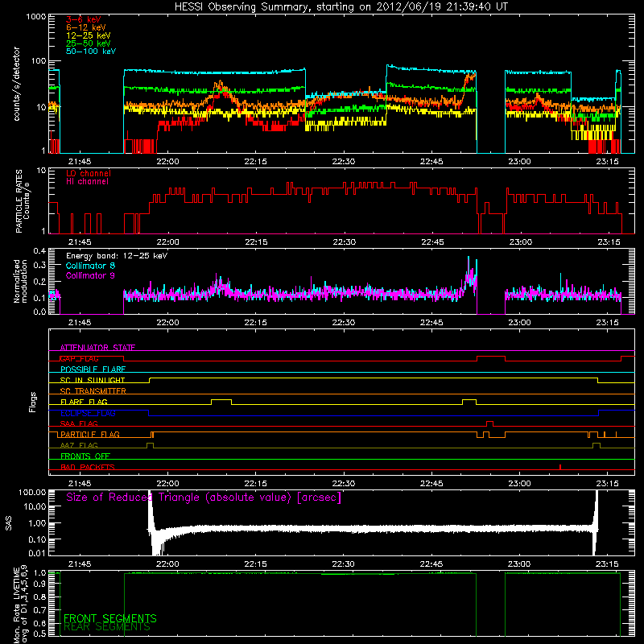Select the Collimator 8 legend label

[90, 266]
